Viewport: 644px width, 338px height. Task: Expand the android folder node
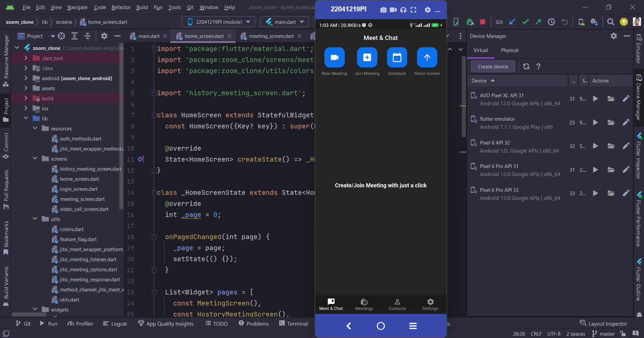point(26,78)
